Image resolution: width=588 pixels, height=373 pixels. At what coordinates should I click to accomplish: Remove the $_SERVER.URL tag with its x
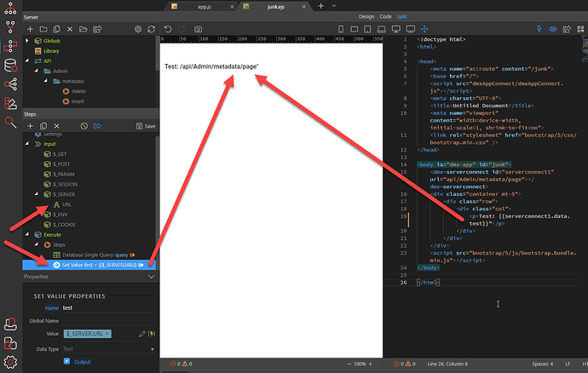point(107,333)
